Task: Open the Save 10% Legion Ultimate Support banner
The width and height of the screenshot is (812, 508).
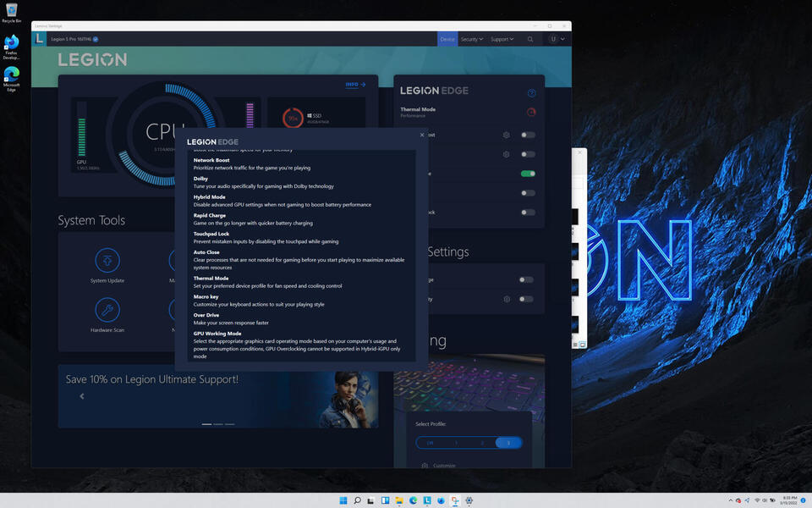Action: [218, 396]
